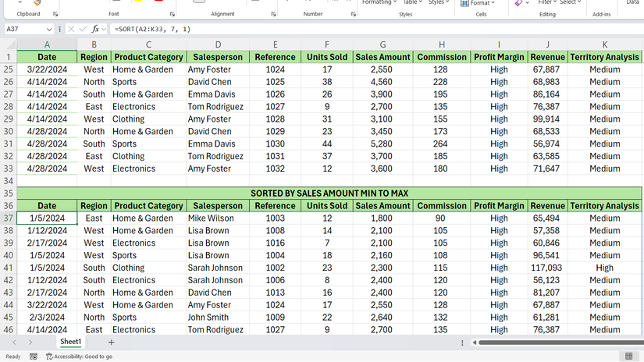Switch to Normal view in status bar
Screen dimensions: 644x362
(628, 357)
